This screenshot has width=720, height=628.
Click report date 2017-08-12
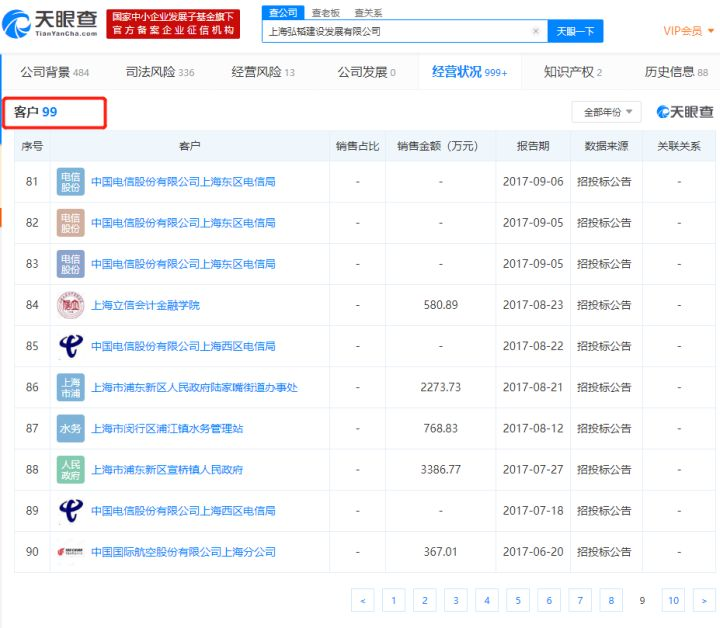[533, 428]
